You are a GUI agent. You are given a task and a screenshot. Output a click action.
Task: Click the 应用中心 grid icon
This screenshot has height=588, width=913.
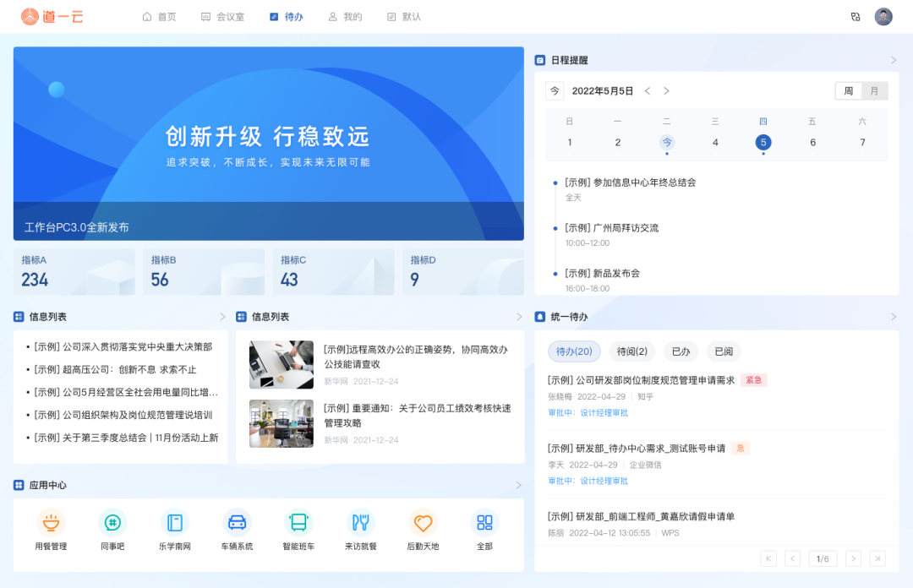19,485
